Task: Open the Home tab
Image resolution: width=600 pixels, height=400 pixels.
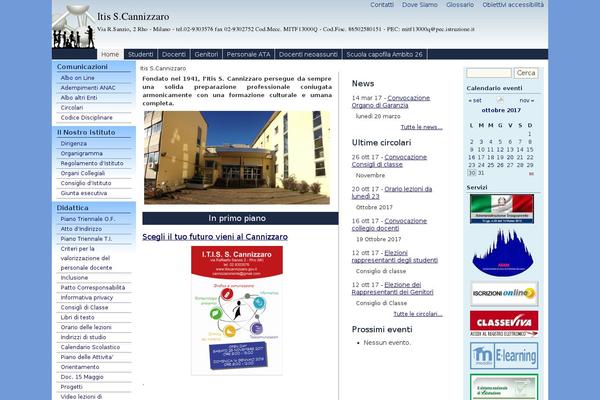Action: tap(110, 54)
